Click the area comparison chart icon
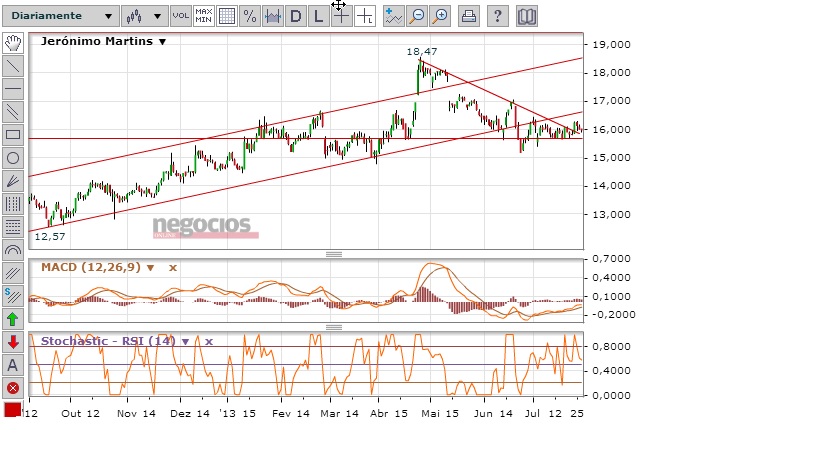Image resolution: width=819 pixels, height=460 pixels. pyautogui.click(x=273, y=16)
